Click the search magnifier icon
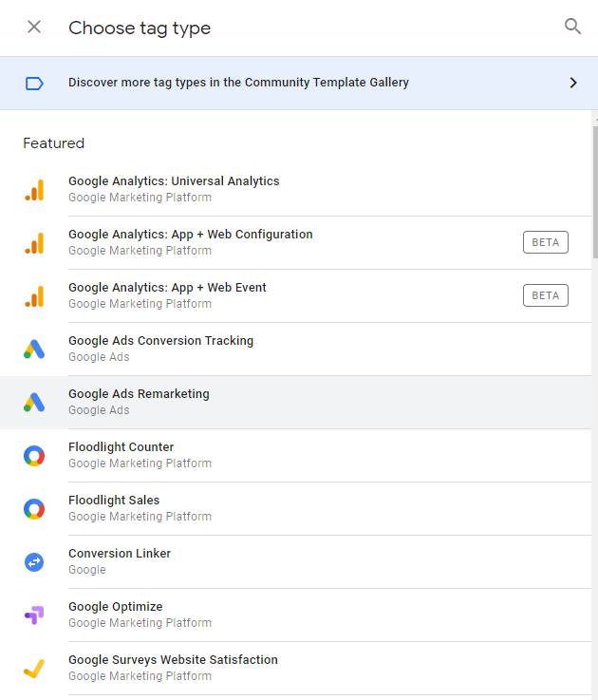Screen dimensions: 598x700 572,27
